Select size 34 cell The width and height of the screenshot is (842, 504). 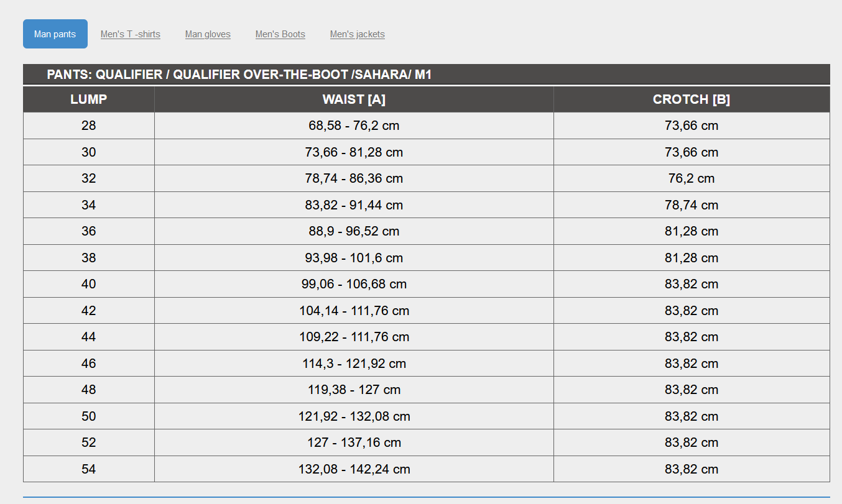(x=89, y=205)
